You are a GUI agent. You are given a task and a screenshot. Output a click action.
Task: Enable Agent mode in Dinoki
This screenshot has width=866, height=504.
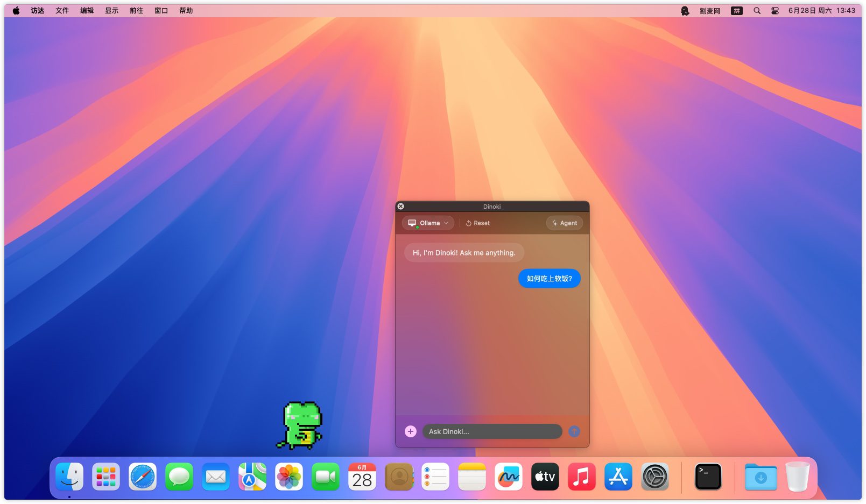click(565, 223)
